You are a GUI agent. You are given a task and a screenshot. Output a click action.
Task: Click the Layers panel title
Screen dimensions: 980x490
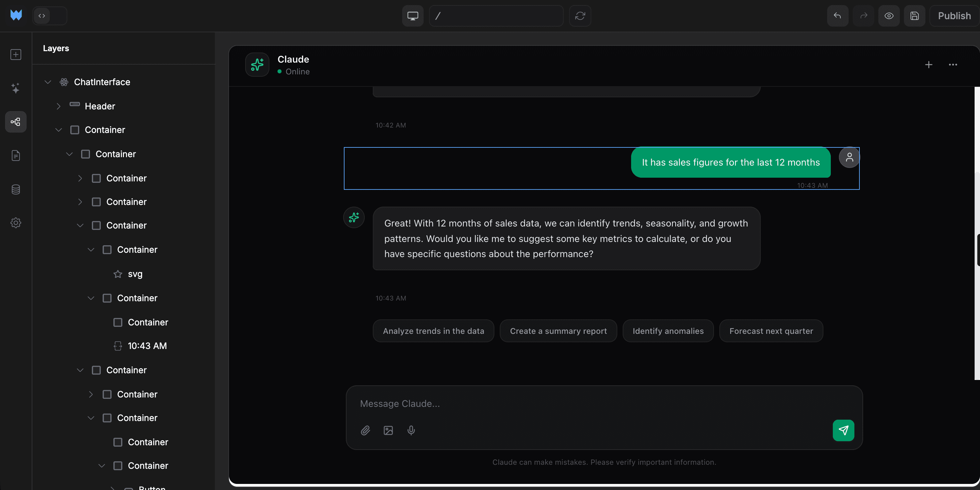(x=56, y=48)
